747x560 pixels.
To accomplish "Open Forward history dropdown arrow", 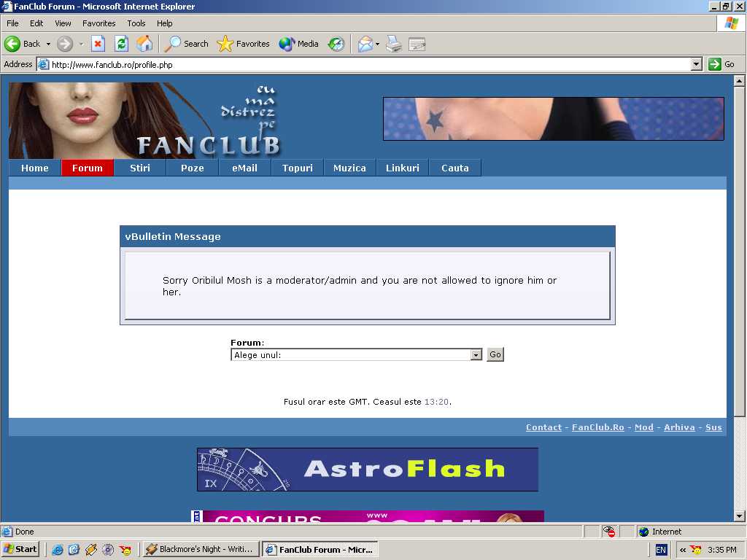I will tap(81, 44).
